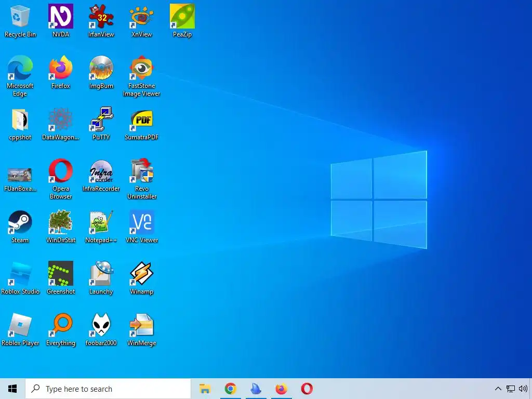
Task: Open the network status tray icon
Action: (510, 389)
